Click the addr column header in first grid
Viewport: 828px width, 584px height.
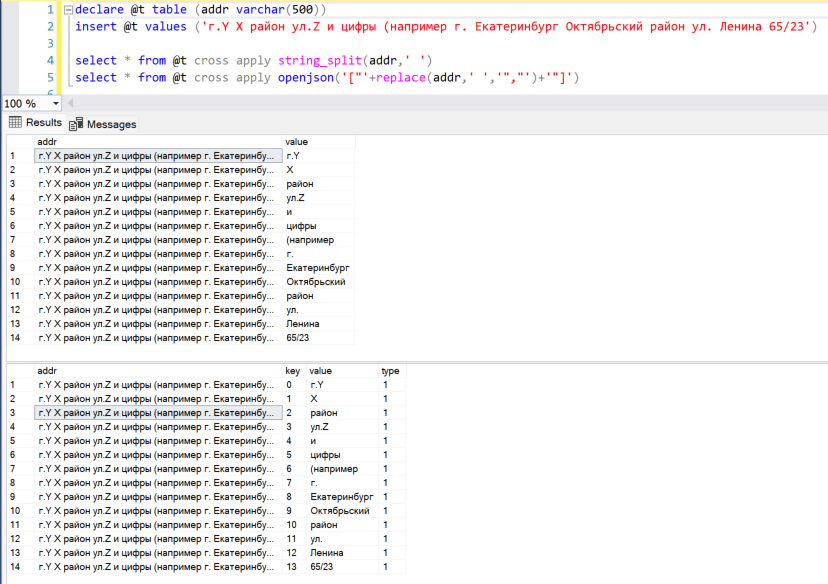pos(46,142)
